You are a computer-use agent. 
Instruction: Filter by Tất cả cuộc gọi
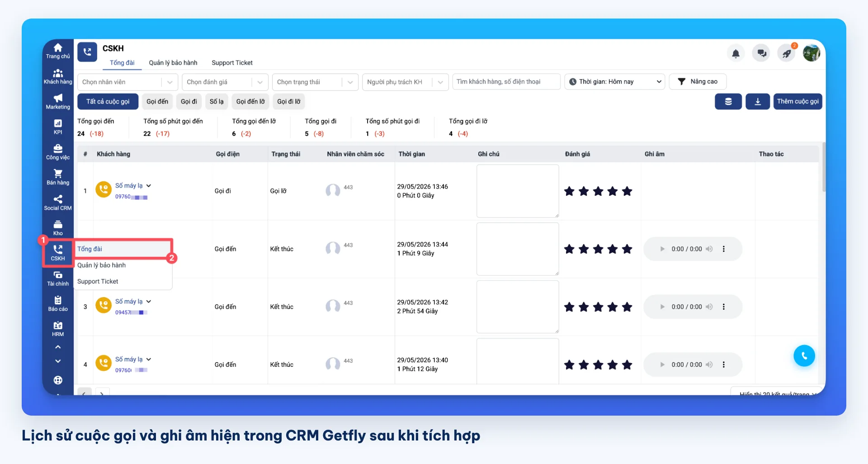[108, 101]
